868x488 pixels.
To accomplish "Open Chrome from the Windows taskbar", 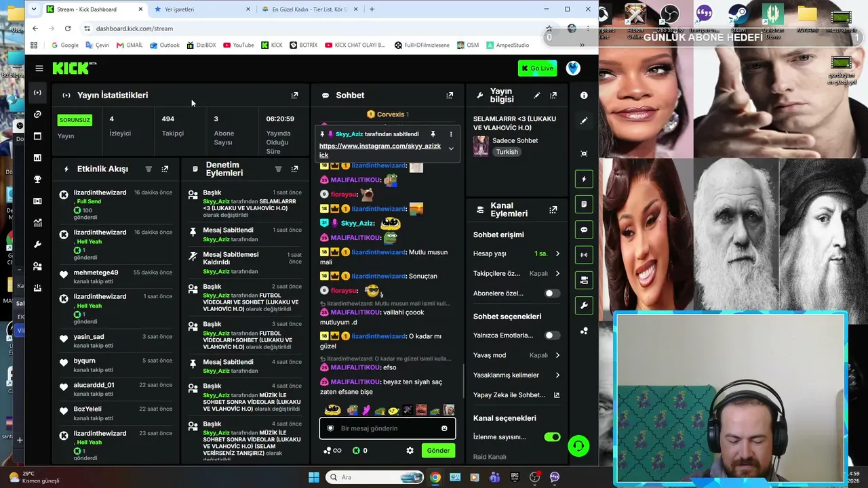I will 435,477.
